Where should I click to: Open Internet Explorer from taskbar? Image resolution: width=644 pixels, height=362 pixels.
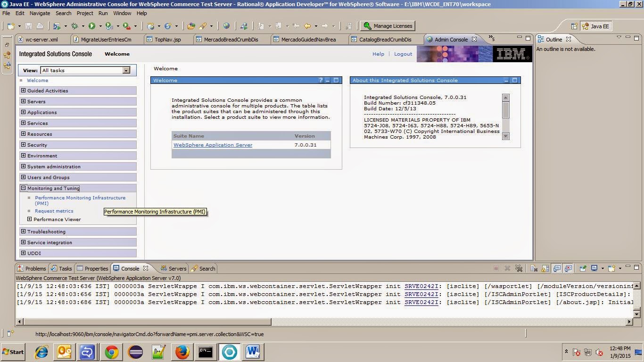41,352
